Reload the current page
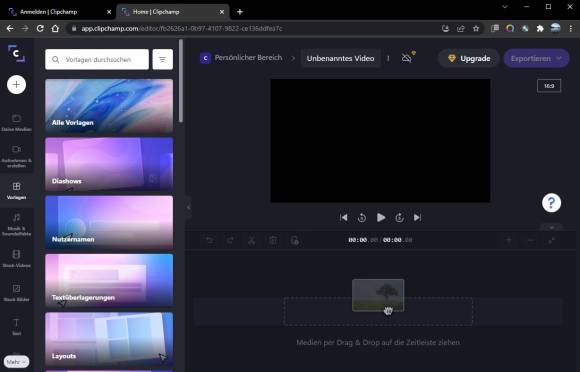Image resolution: width=580 pixels, height=372 pixels. tap(40, 28)
